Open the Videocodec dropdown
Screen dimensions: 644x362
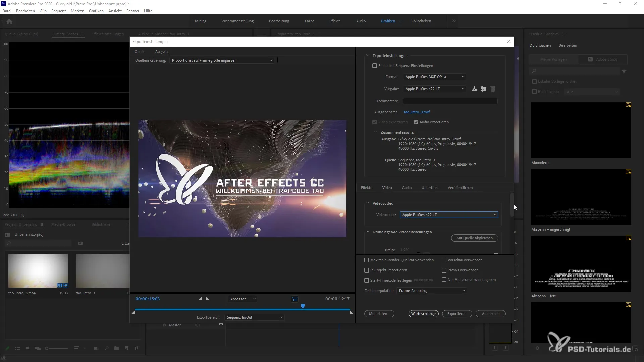[x=449, y=215]
